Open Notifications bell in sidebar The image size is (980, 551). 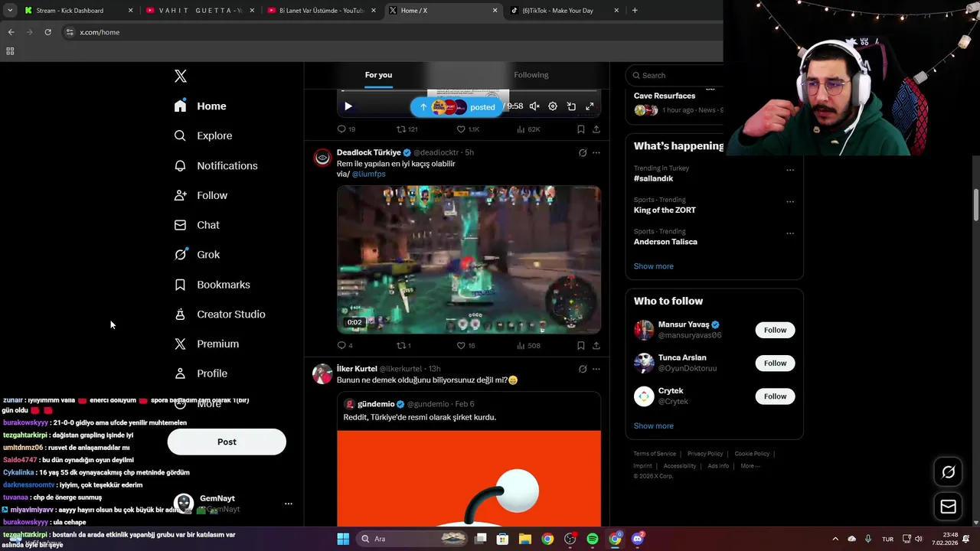(180, 165)
